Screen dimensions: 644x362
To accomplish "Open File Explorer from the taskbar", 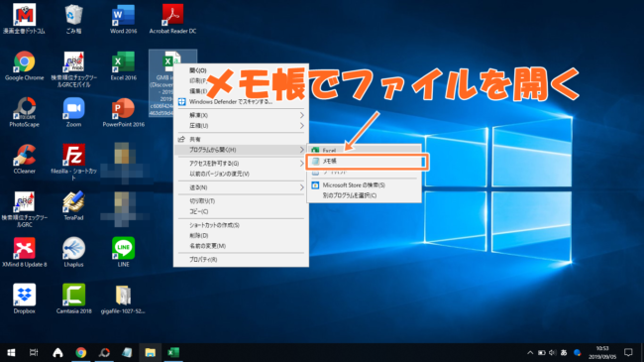I will (150, 352).
